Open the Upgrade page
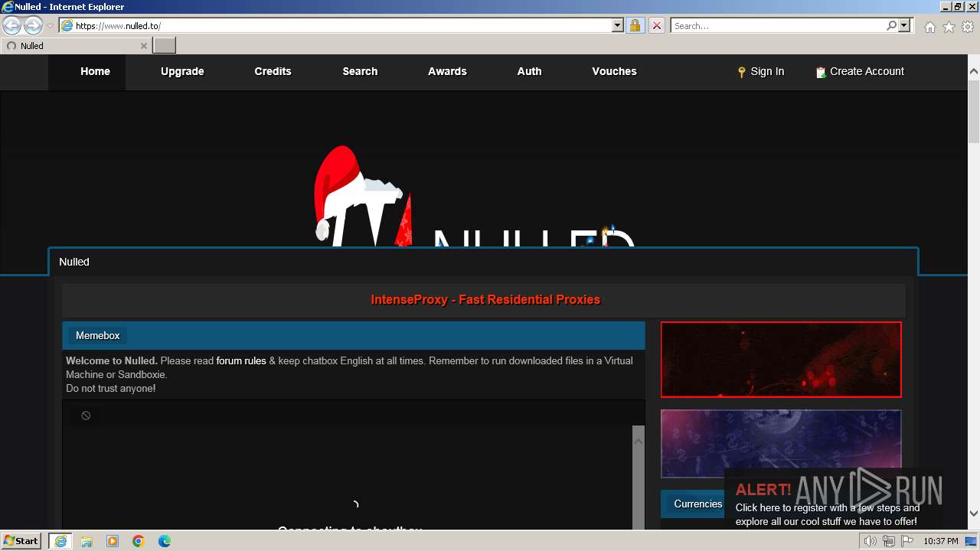Screen dimensions: 980x551 182,71
